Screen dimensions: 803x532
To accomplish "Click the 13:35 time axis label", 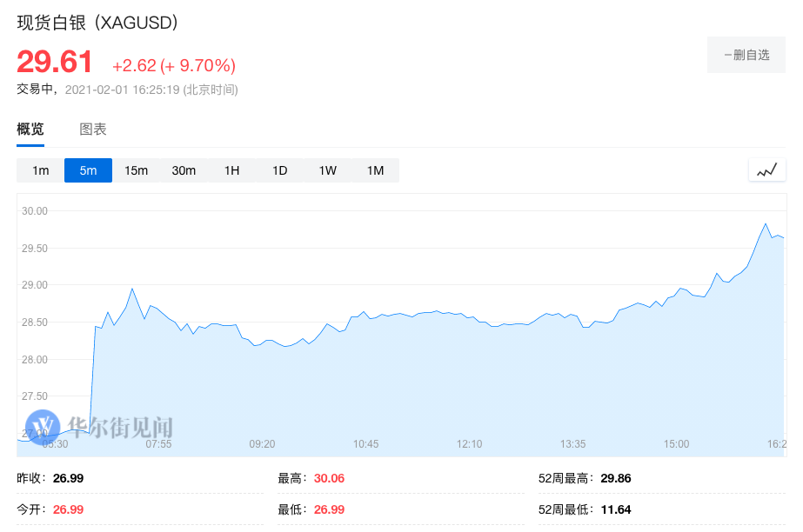I will [x=572, y=444].
